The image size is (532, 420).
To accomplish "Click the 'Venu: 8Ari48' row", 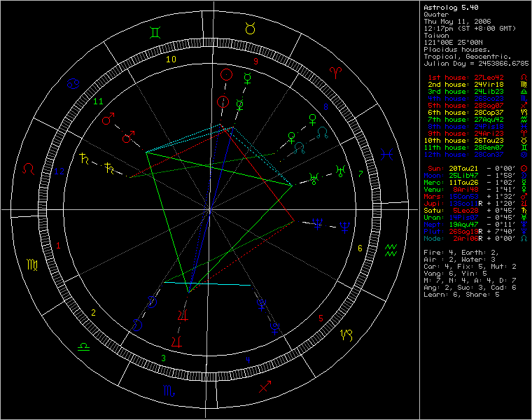I will click(x=451, y=190).
